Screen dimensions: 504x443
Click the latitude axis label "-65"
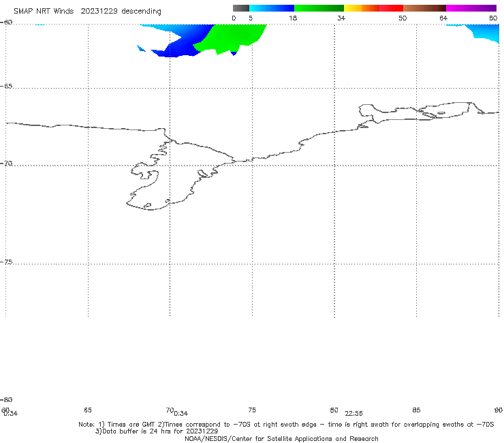click(x=6, y=87)
